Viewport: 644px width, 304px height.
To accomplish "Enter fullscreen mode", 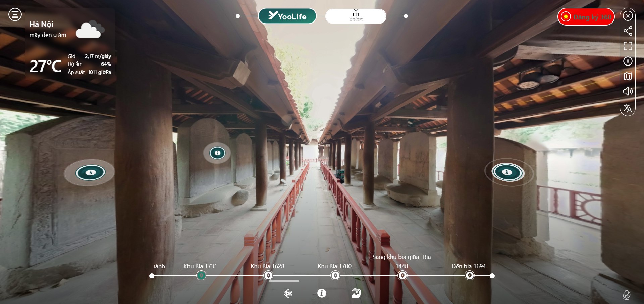I will pyautogui.click(x=628, y=46).
